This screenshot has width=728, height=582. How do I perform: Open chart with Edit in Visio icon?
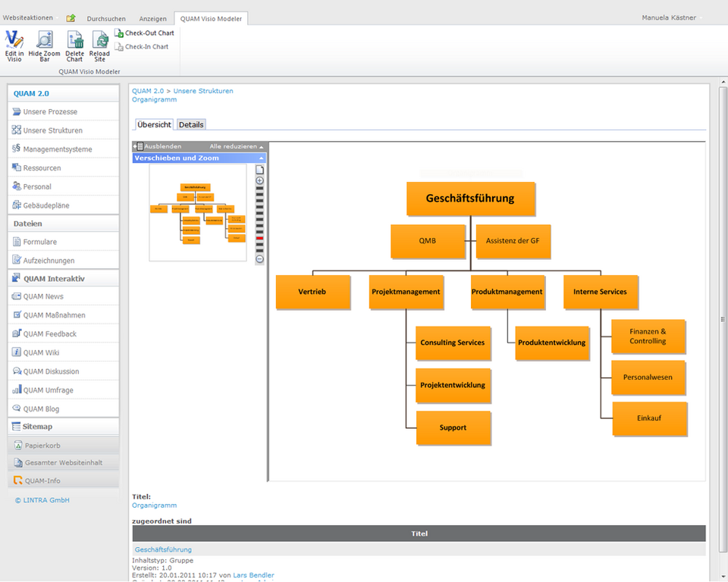(x=14, y=45)
